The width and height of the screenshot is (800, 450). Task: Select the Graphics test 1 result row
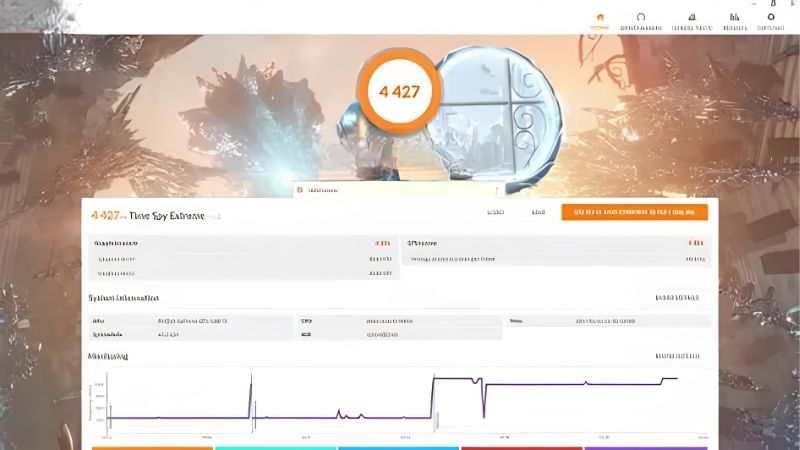click(243, 259)
